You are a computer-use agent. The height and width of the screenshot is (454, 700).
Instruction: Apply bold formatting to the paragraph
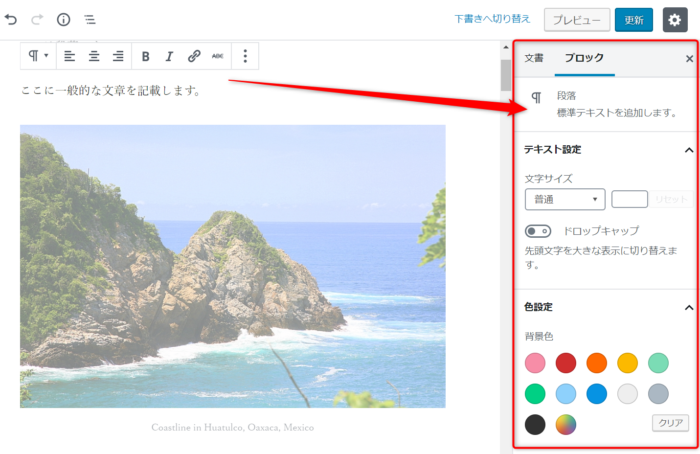click(x=146, y=56)
